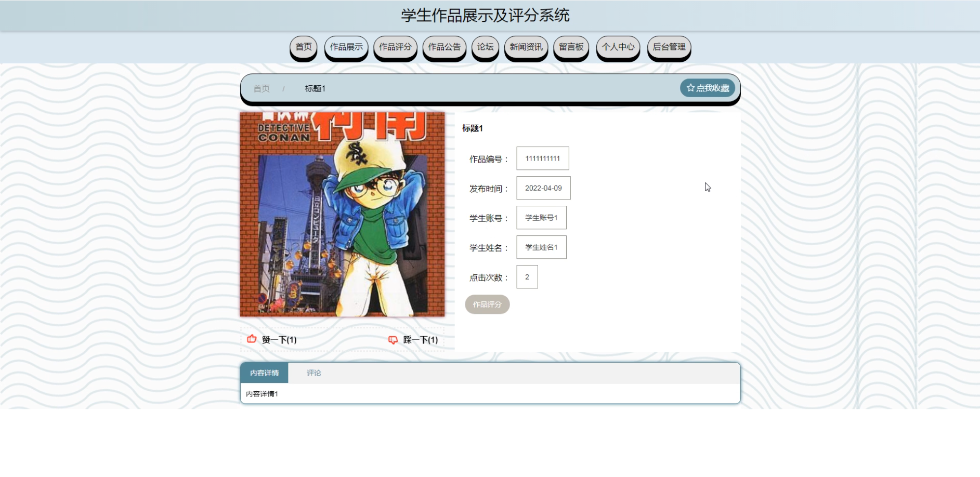980x477 pixels.
Task: Click the page title 学生作品展示及评分系统
Action: [x=485, y=16]
